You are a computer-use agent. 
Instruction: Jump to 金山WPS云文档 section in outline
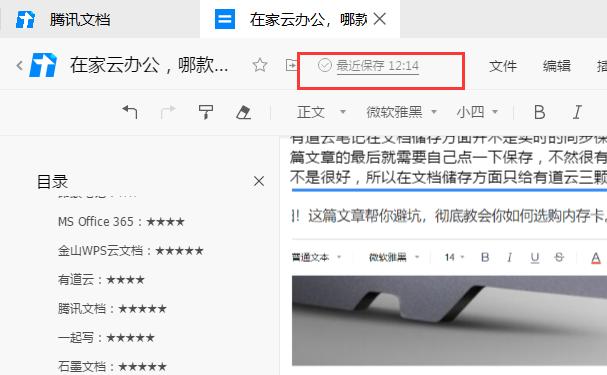130,251
